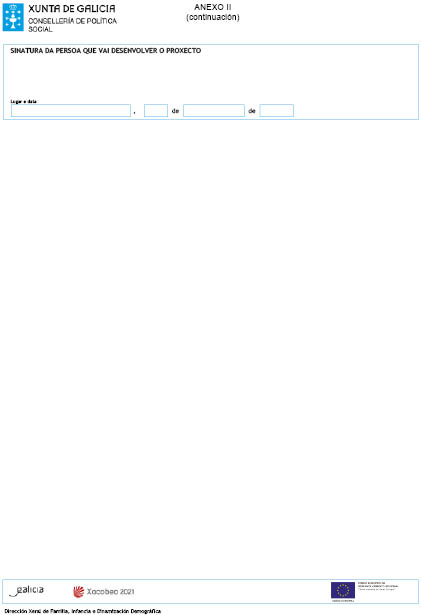Click 'CONSELLERÍA DE POLÍTICA SOCIAL' text
The height and width of the screenshot is (615, 421).
pyautogui.click(x=72, y=25)
